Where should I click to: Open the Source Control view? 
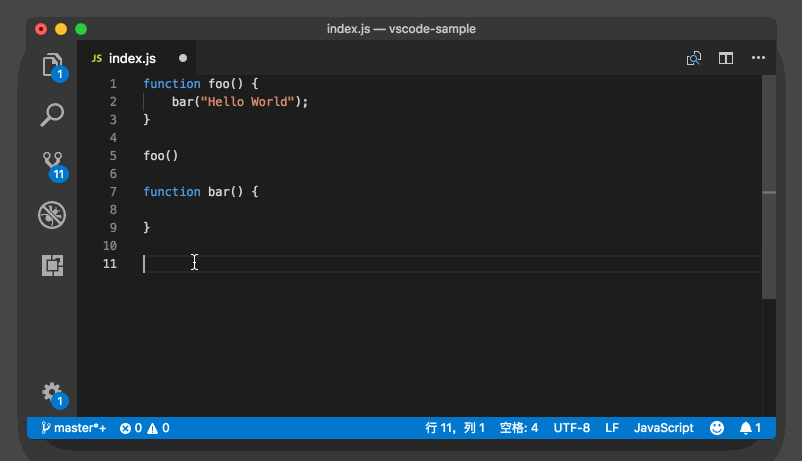(x=52, y=163)
